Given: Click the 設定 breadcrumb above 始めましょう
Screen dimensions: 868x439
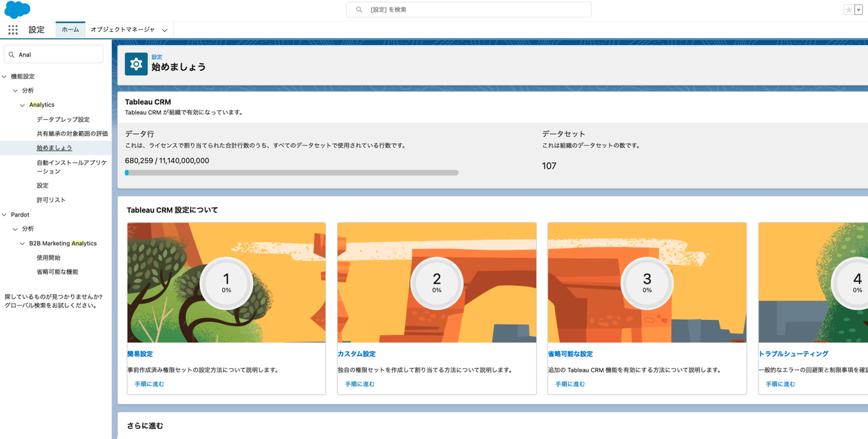Looking at the screenshot, I should [x=156, y=57].
